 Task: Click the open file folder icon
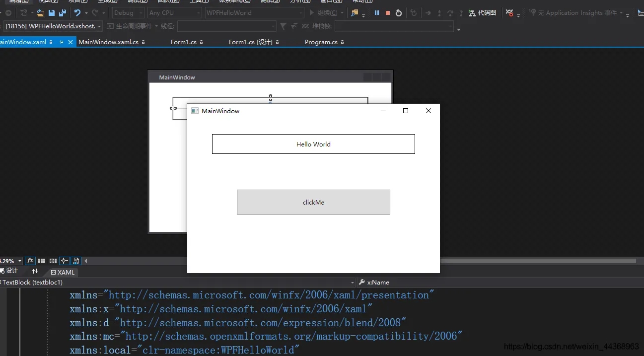pyautogui.click(x=41, y=13)
